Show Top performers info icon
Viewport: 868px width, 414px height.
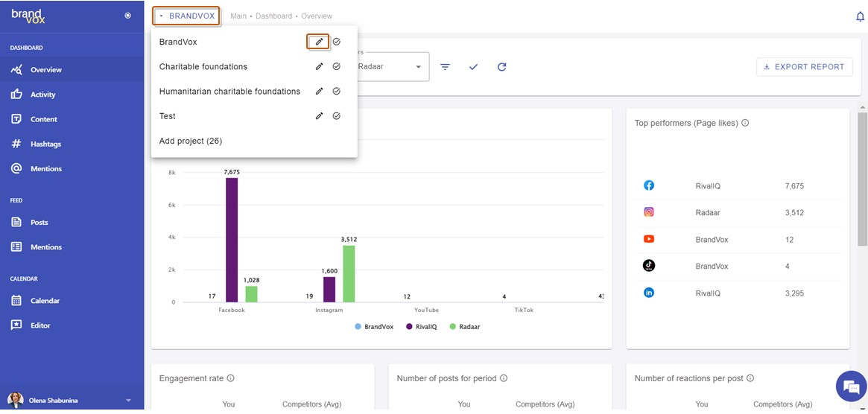(x=745, y=123)
